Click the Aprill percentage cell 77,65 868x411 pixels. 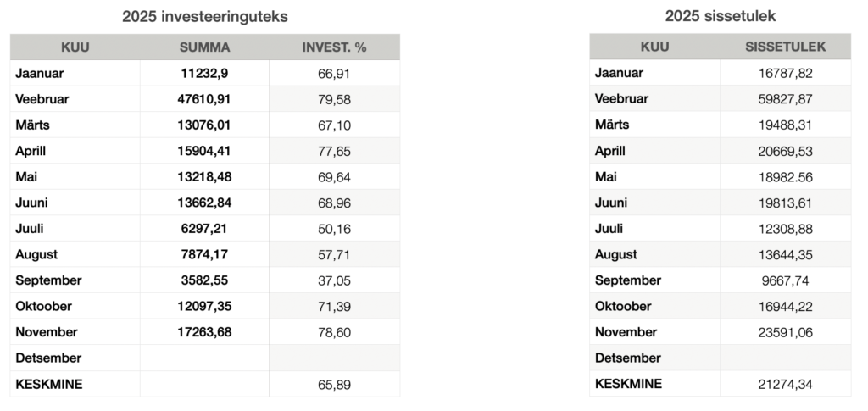coord(334,151)
